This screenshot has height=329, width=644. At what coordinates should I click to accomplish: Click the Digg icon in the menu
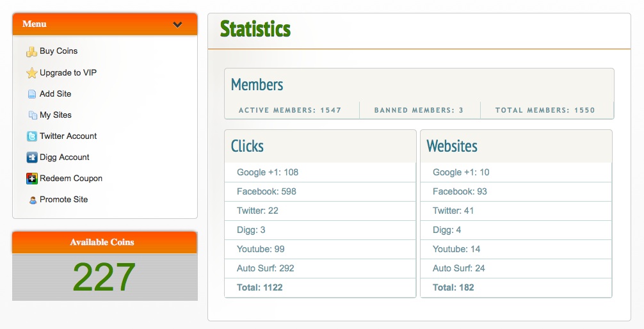pos(31,157)
